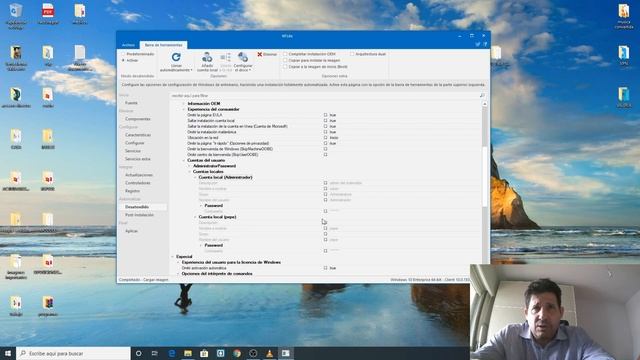
Task: Open Post-instalación page in the sidebar
Action: pos(140,215)
